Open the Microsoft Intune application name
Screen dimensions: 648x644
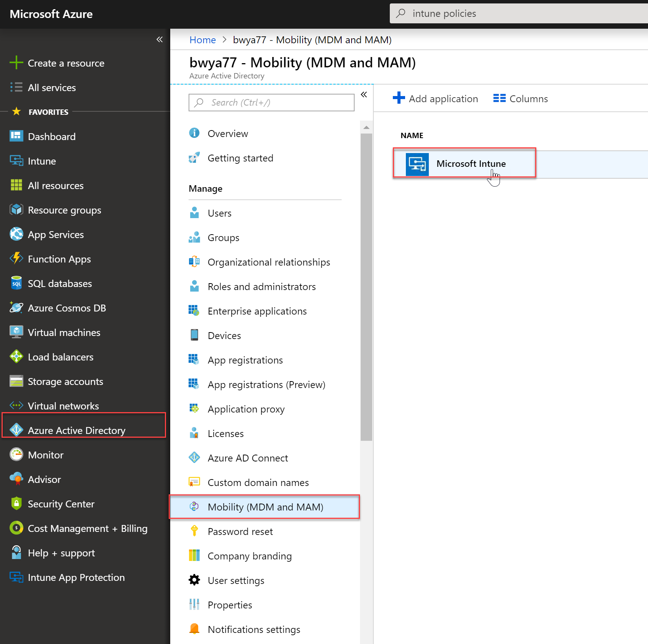click(x=471, y=164)
